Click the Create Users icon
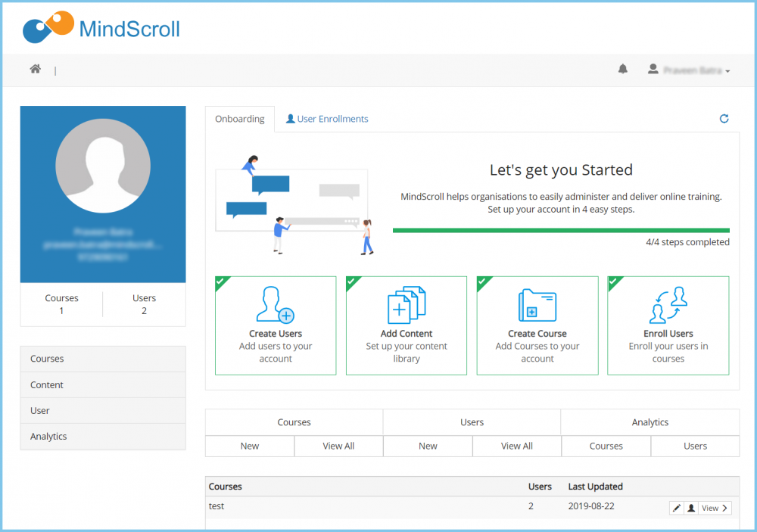This screenshot has height=532, width=757. [276, 304]
